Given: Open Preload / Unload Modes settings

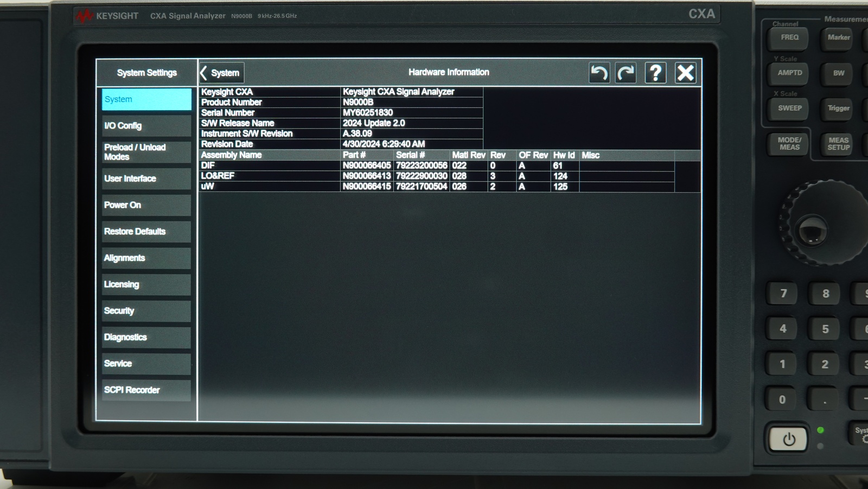Looking at the screenshot, I should click(x=146, y=152).
